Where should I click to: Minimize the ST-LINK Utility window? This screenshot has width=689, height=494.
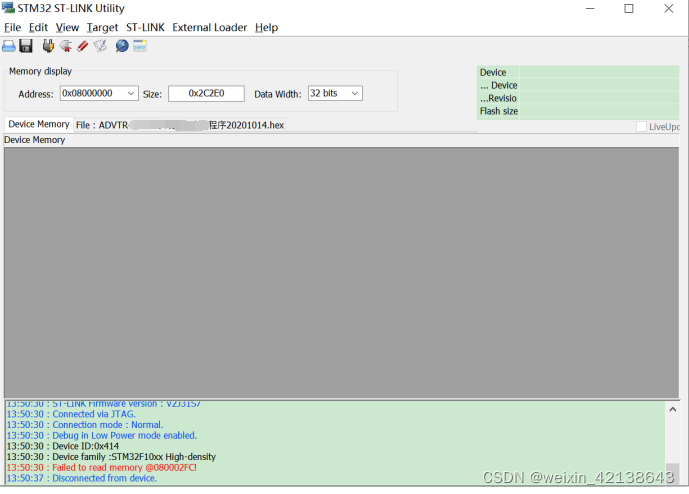coord(590,8)
